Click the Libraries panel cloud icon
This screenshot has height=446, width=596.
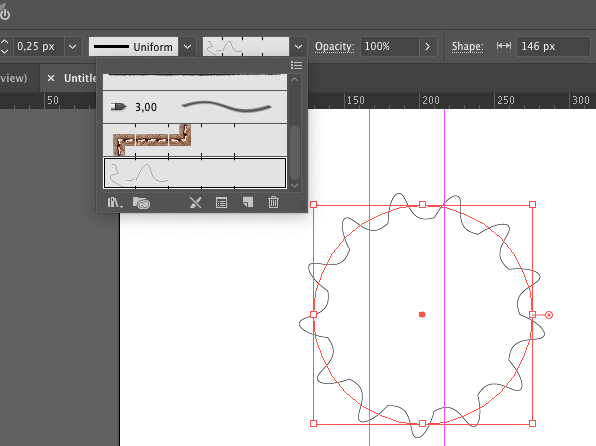[x=141, y=203]
